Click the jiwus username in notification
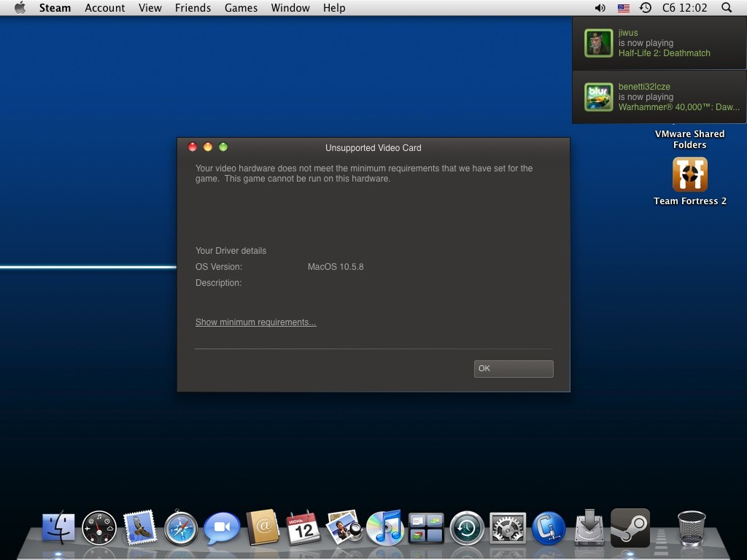 pos(628,33)
